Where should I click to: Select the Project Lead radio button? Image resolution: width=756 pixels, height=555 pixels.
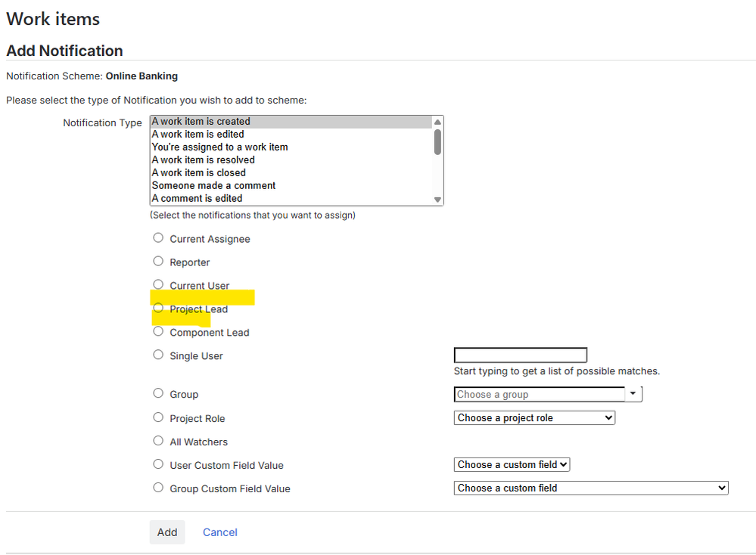[x=158, y=308]
